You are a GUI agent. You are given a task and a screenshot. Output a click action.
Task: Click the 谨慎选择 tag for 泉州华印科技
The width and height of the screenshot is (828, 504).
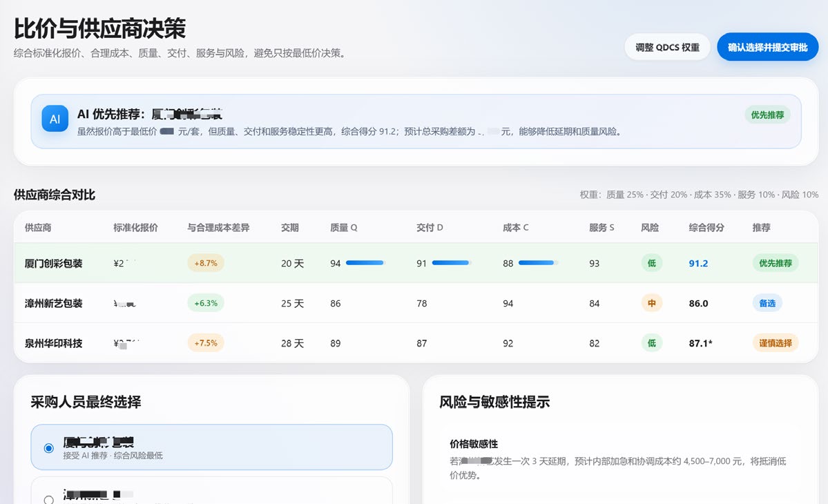(776, 343)
